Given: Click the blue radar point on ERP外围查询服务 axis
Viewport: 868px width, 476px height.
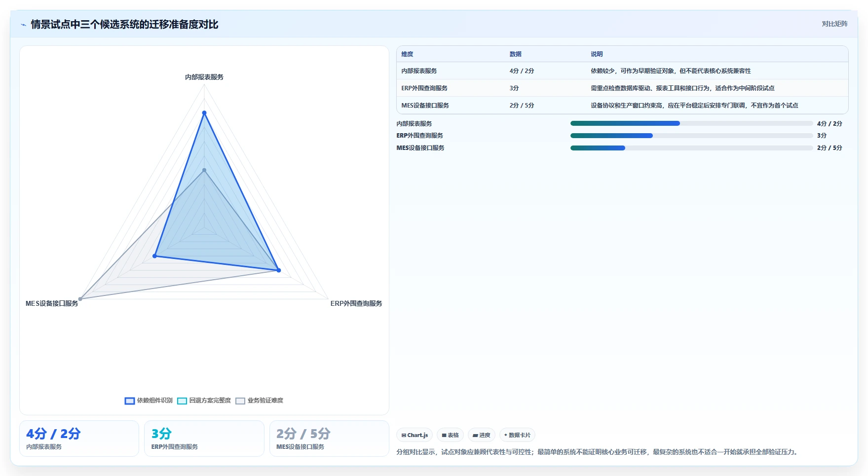Looking at the screenshot, I should (279, 270).
